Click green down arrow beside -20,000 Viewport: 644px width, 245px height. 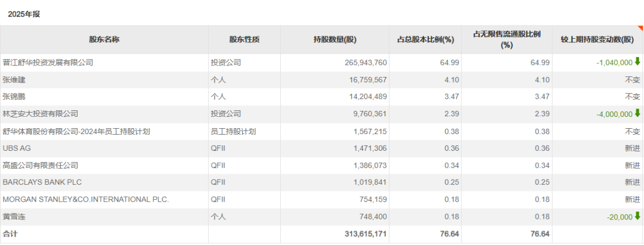(637, 216)
